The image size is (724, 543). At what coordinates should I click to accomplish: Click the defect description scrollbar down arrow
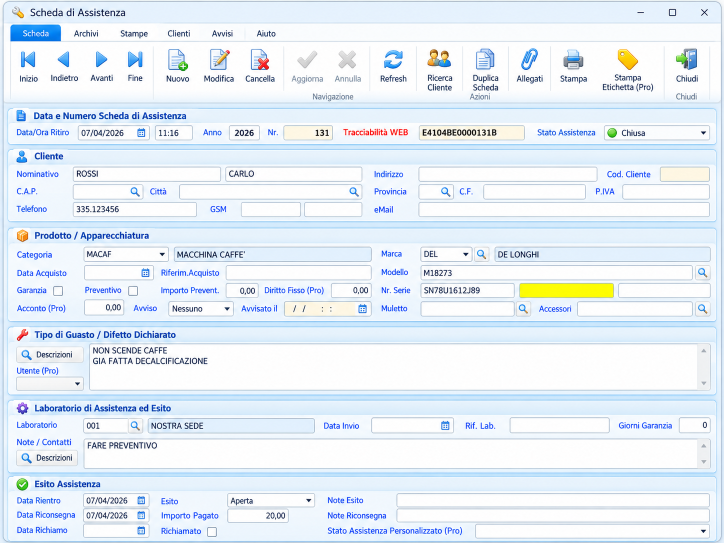point(703,383)
